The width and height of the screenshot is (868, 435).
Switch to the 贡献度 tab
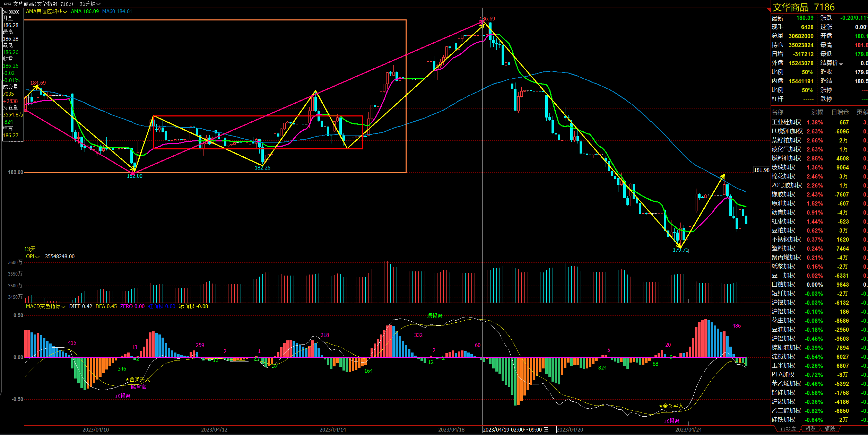tap(788, 429)
